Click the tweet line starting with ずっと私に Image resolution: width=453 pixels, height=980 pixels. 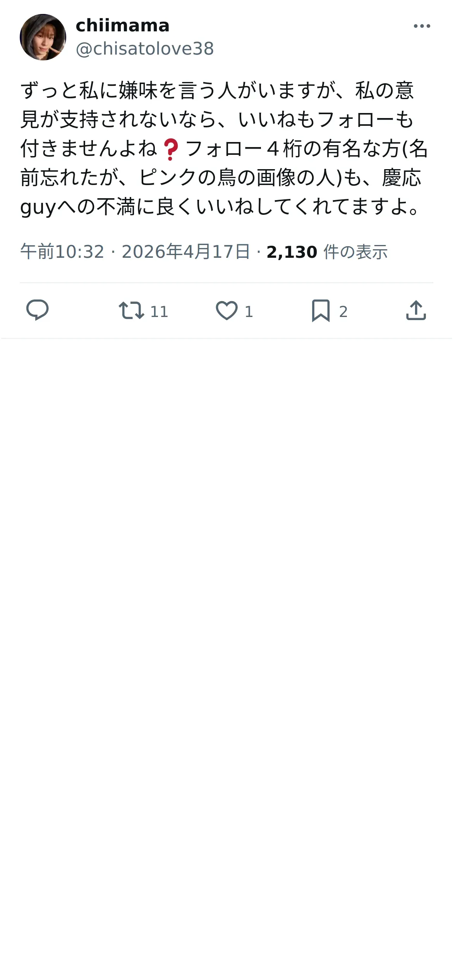pos(217,91)
